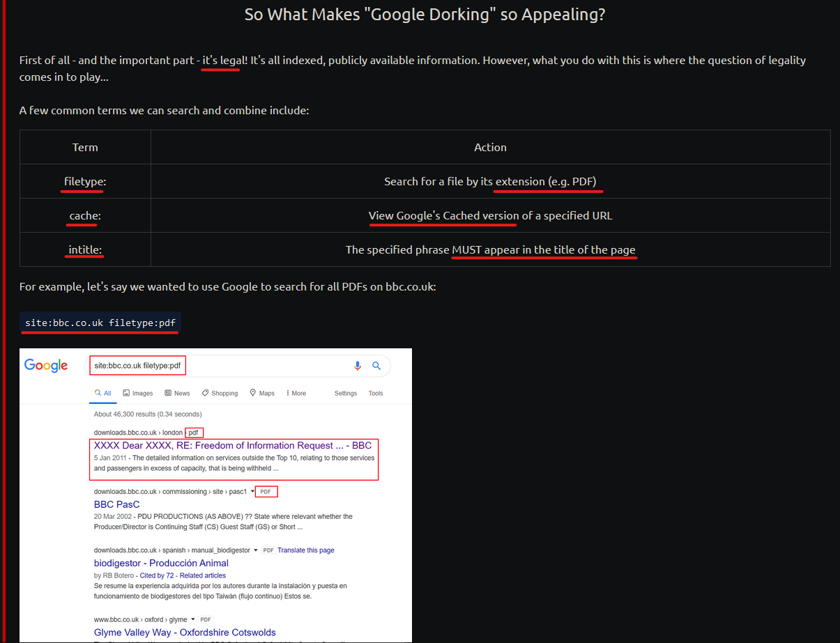Screen dimensions: 840x643
Task: Expand dropdown arrow beside pasc1 breadcrumb
Action: coord(252,492)
